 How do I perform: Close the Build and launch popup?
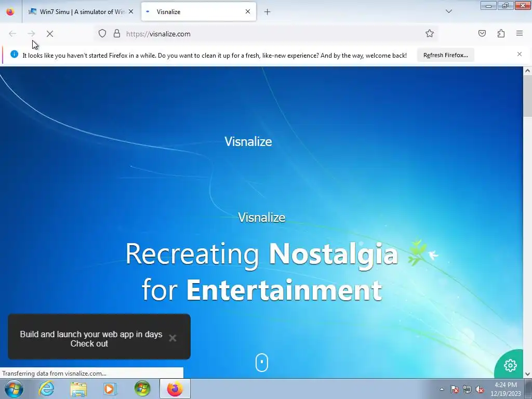(x=172, y=338)
